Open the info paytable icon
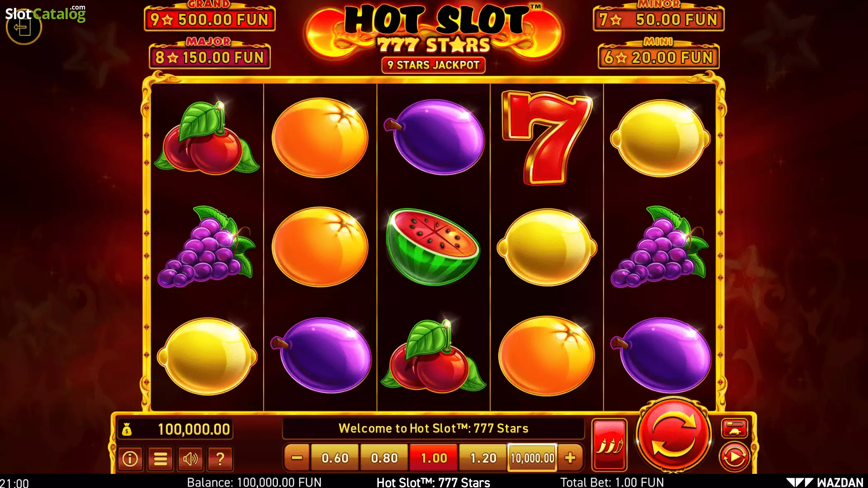This screenshot has width=868, height=488. click(130, 458)
